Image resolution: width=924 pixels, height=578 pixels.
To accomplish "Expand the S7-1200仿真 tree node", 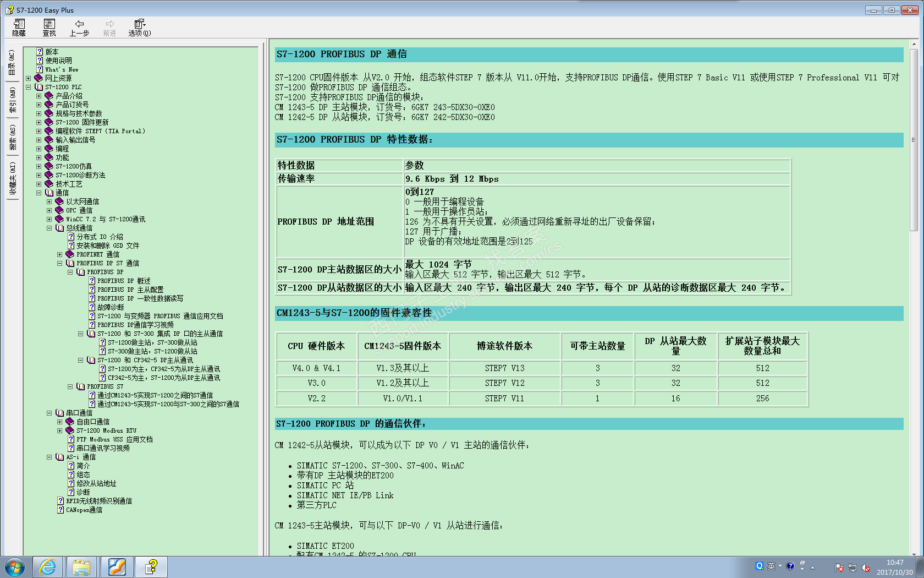I will coord(39,166).
